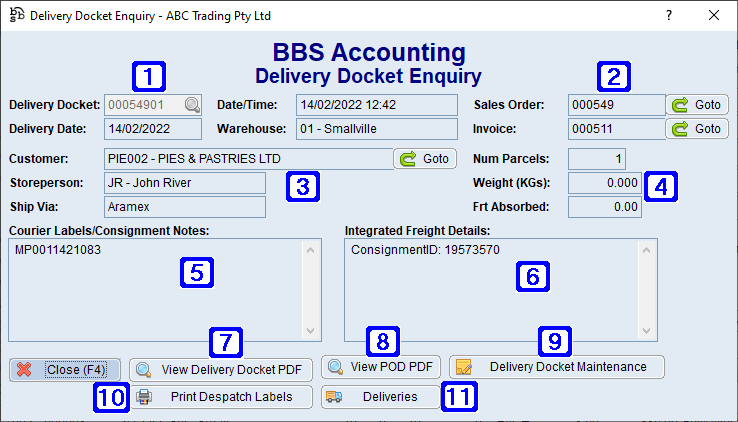Click the printer icon on Print Despatch Labels
The width and height of the screenshot is (738, 422).
(144, 397)
